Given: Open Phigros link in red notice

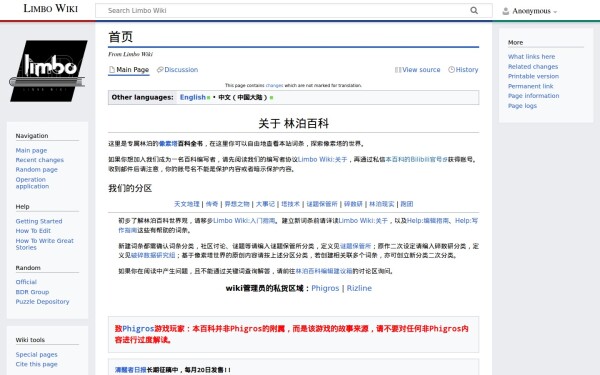Looking at the screenshot, I should coord(138,328).
